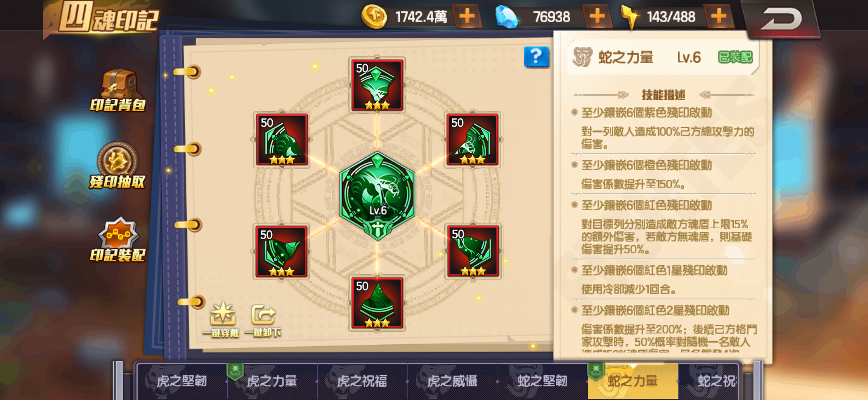Viewport: 868px width, 400px height.
Task: Open the 印記背包 treasure chest icon
Action: [x=117, y=91]
